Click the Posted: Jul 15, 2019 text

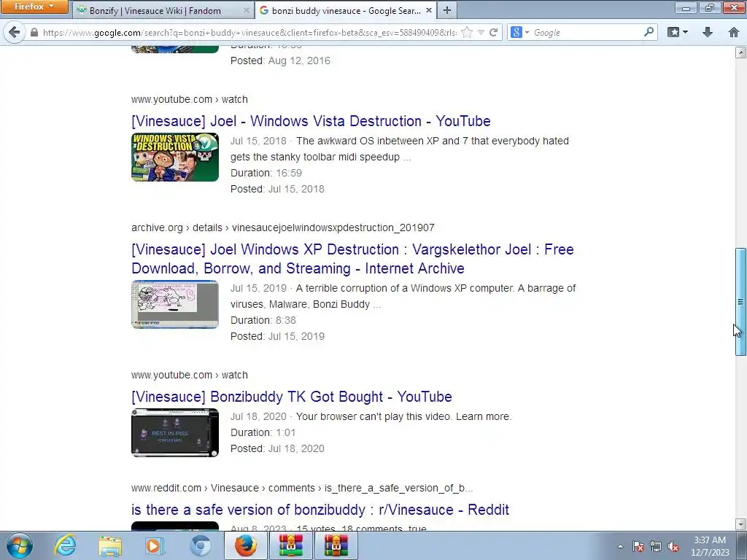(x=277, y=336)
